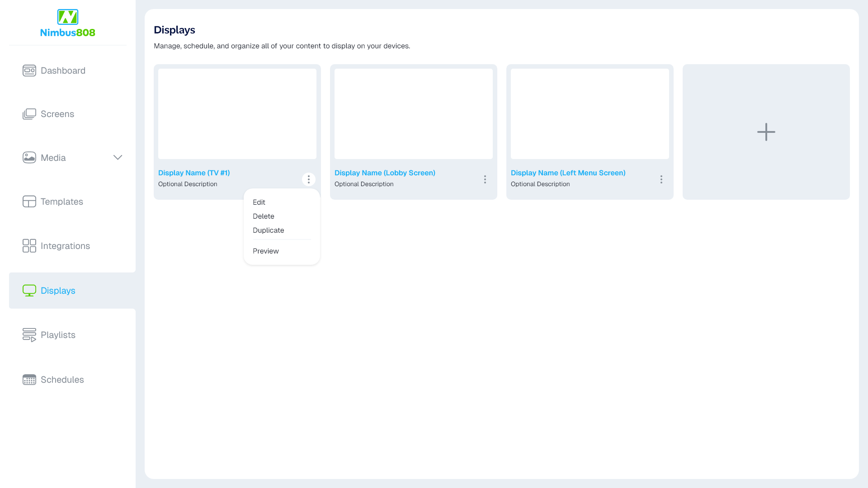The image size is (868, 488).
Task: Click the Playlists icon in sidebar
Action: pos(29,335)
